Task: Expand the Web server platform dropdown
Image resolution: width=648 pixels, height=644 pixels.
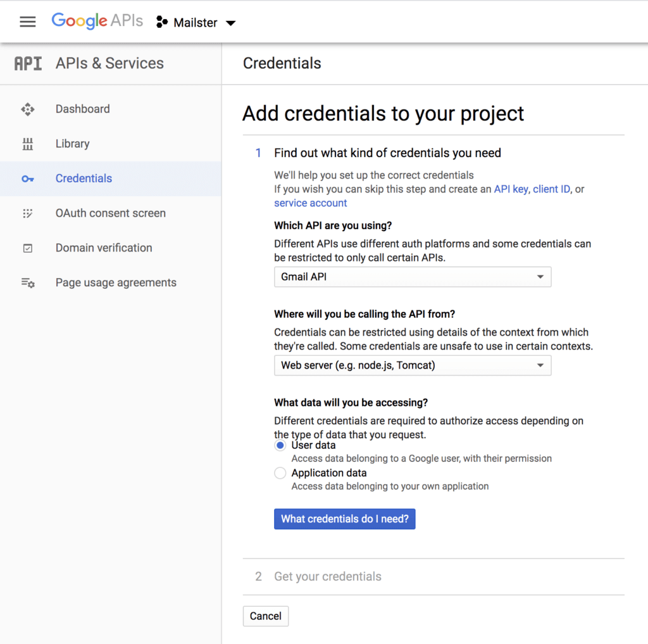Action: 412,365
